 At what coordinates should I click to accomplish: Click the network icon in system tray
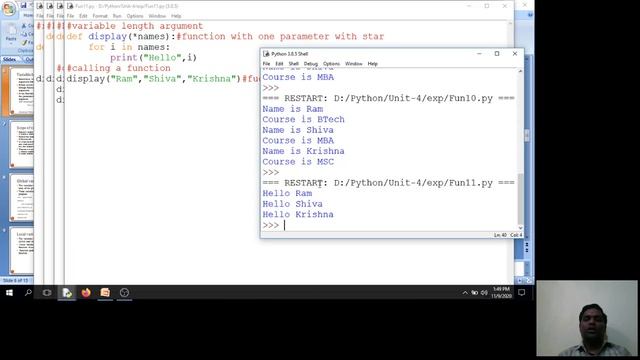point(475,293)
